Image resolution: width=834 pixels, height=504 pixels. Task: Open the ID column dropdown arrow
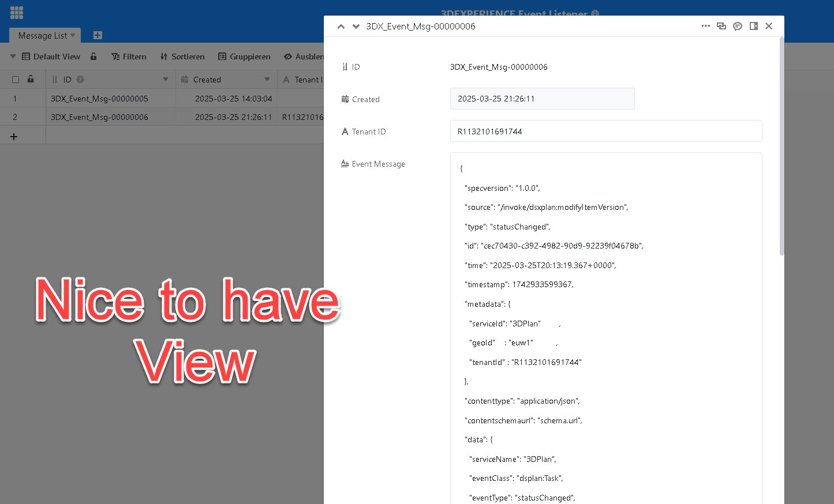(x=166, y=80)
